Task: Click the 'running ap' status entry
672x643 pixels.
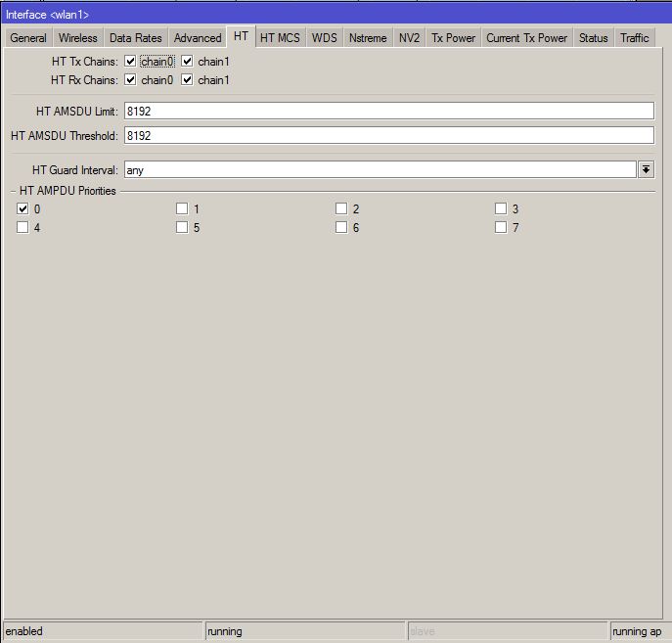Action: click(x=641, y=631)
